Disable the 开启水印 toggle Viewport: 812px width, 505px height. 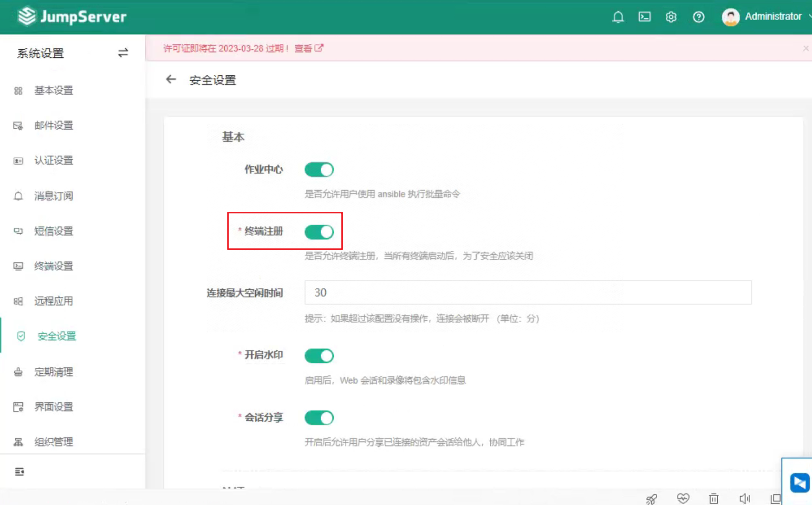[319, 355]
